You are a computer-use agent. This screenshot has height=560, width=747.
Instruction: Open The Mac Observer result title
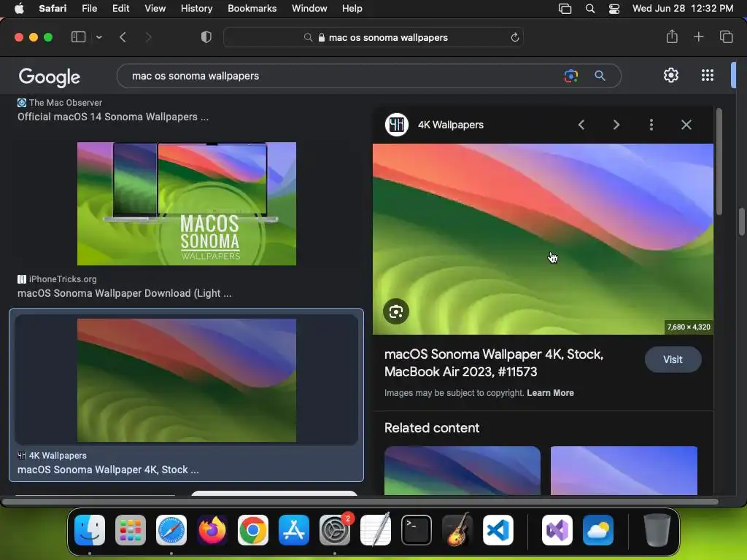(x=113, y=117)
